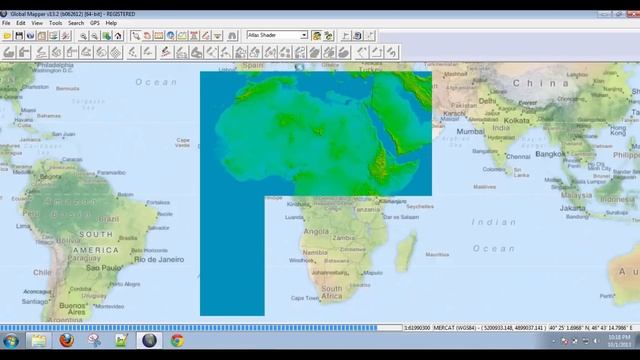Click the last undo-arrow digitizer toolbar icon
The width and height of the screenshot is (640, 360).
pyautogui.click(x=391, y=52)
